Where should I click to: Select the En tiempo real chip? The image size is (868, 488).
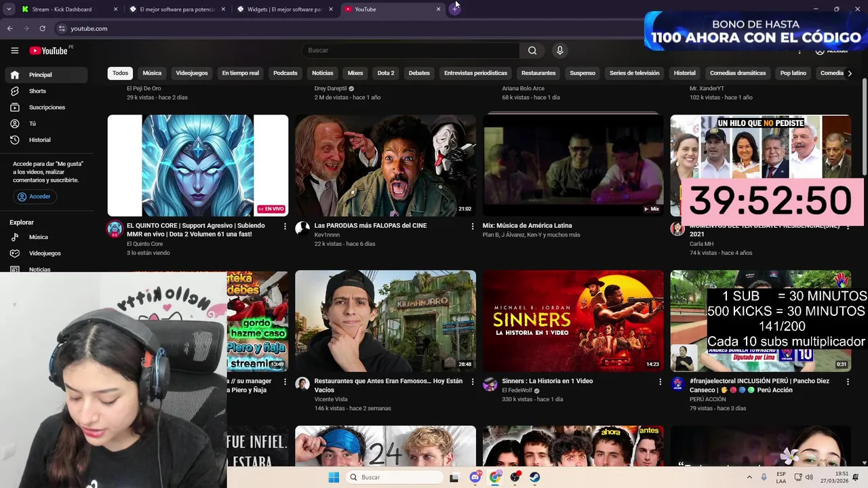[x=241, y=73]
